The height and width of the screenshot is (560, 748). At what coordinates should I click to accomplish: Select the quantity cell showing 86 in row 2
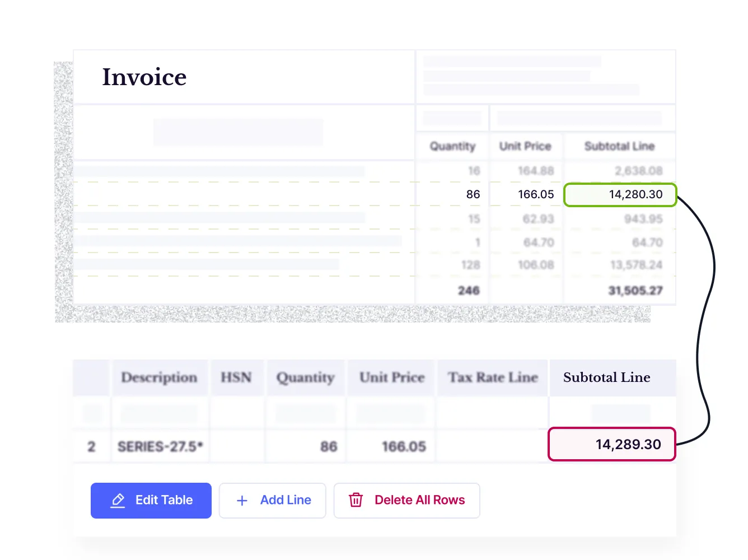tap(329, 447)
